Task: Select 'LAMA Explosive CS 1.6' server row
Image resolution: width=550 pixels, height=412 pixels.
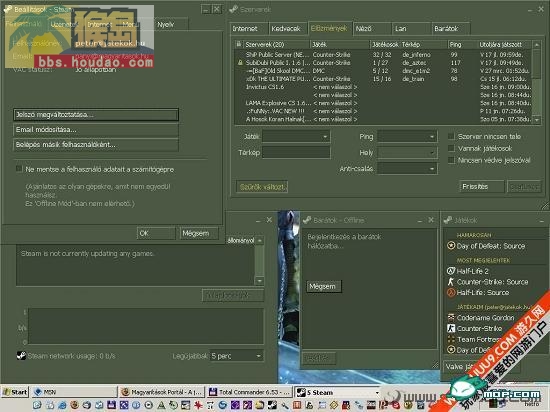Action: 383,103
